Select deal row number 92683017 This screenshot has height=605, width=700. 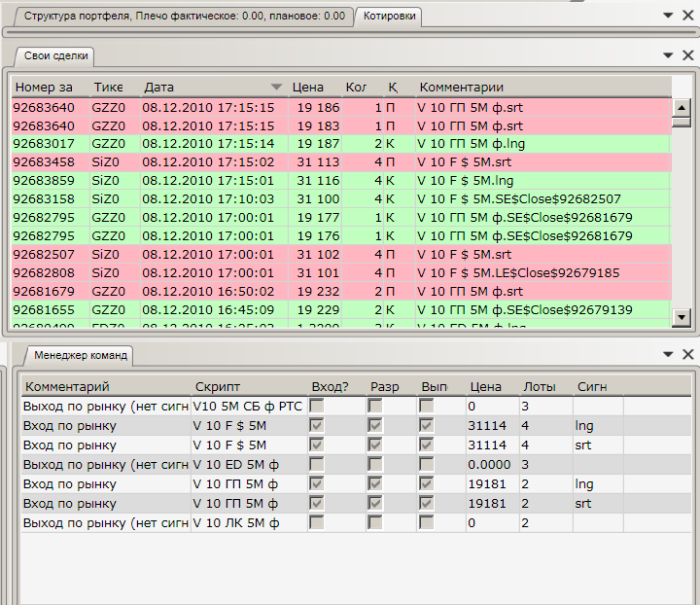(x=44, y=144)
